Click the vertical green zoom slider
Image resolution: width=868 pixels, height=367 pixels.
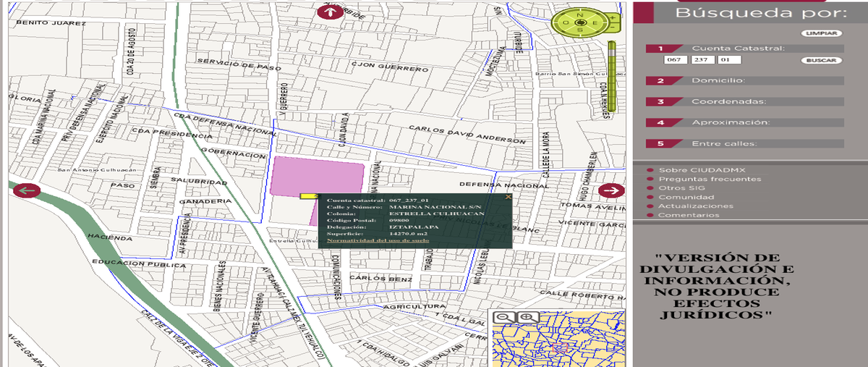point(611,77)
